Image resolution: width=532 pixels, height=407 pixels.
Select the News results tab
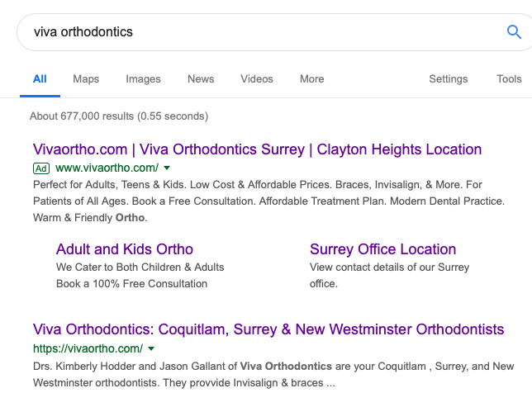coord(201,79)
